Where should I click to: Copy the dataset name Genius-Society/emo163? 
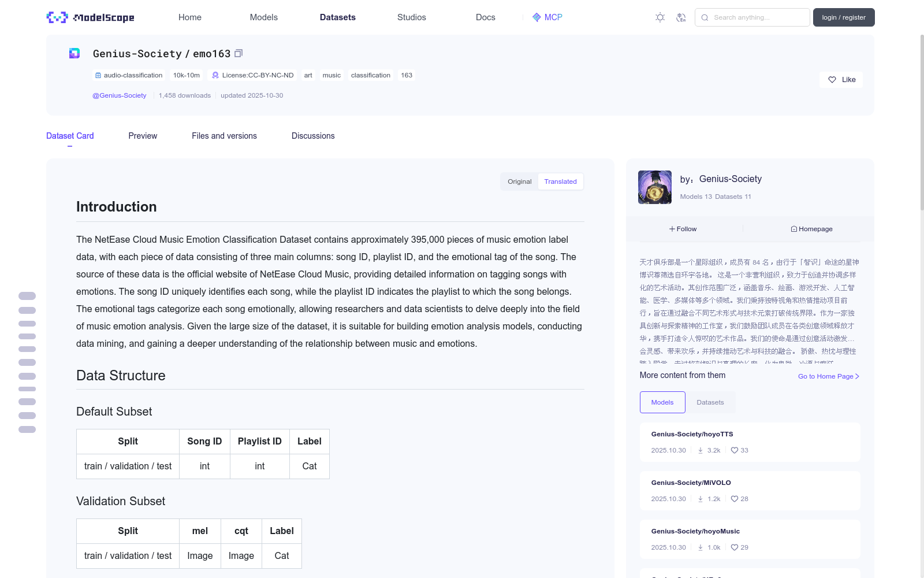(239, 53)
